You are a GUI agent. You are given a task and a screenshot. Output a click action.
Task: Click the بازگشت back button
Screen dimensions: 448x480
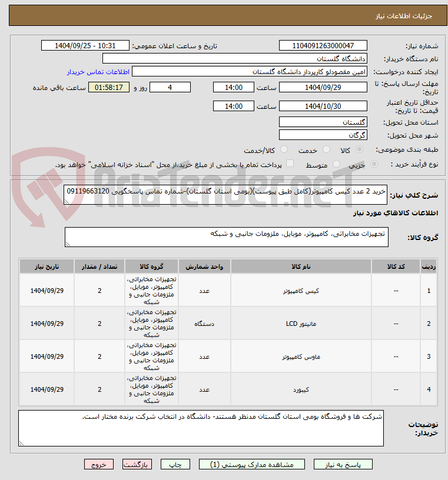click(137, 464)
